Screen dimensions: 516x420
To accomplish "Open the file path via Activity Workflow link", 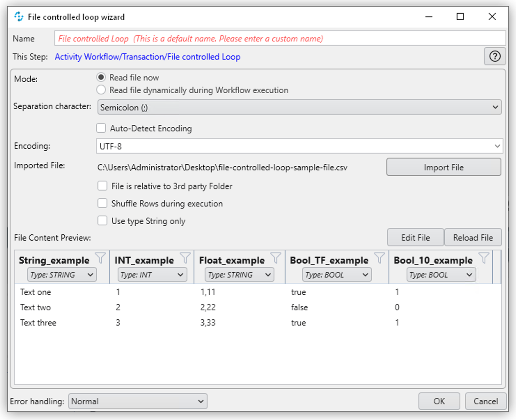I will click(147, 56).
